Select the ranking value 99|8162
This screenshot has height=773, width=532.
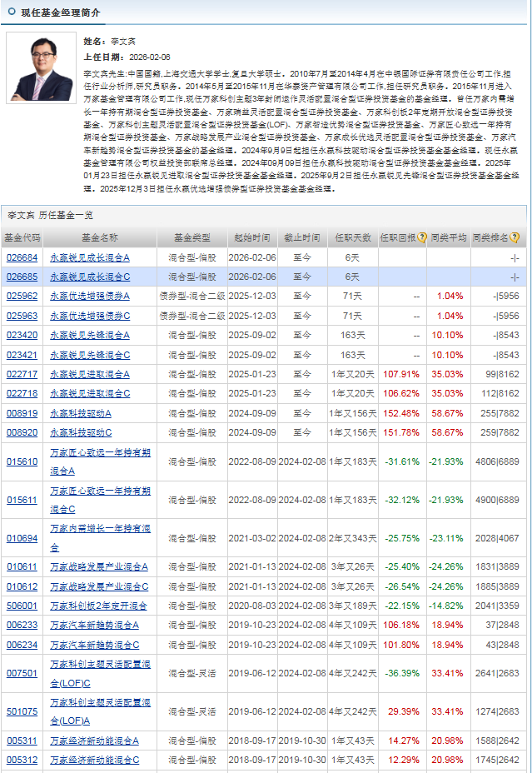tap(502, 374)
